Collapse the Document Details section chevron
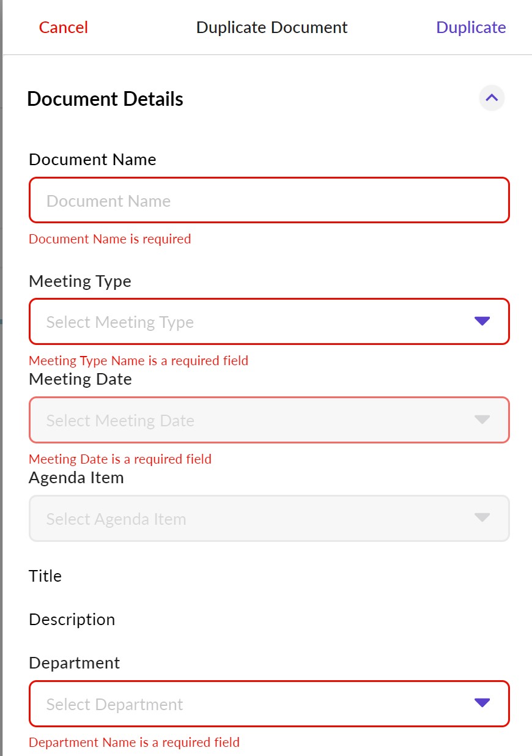This screenshot has height=756, width=532. pyautogui.click(x=492, y=98)
